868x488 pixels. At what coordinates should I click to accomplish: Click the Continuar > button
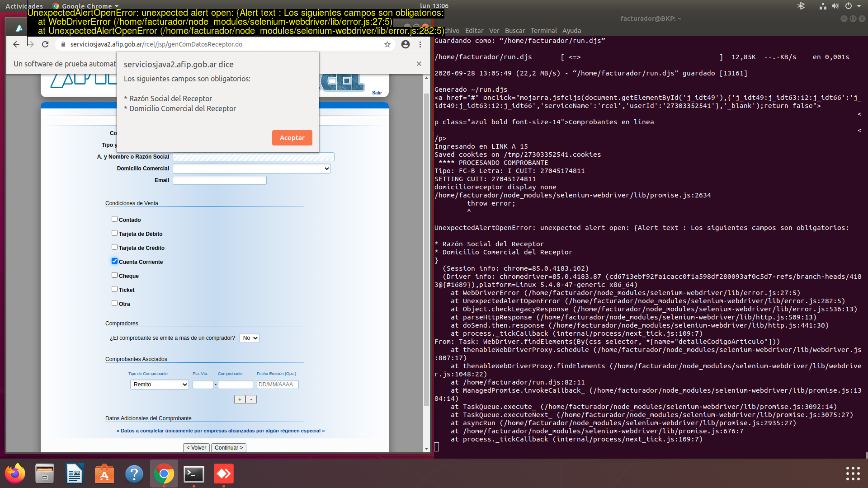coord(229,448)
